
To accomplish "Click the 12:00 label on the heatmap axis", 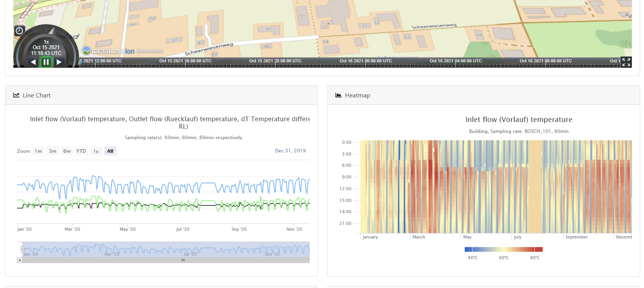I will (x=345, y=189).
